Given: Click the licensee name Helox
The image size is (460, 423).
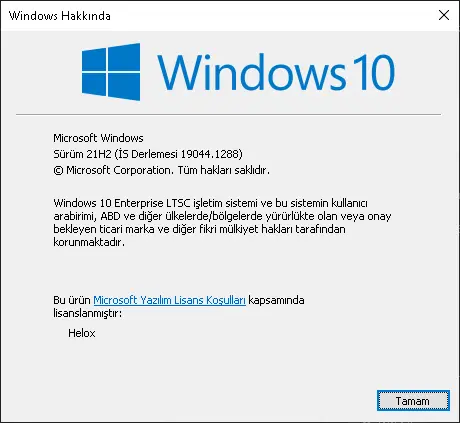Looking at the screenshot, I should (82, 333).
